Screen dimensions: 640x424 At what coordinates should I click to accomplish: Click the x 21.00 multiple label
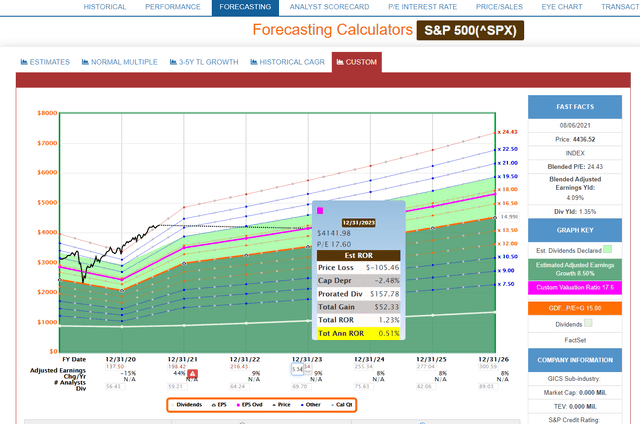(508, 163)
